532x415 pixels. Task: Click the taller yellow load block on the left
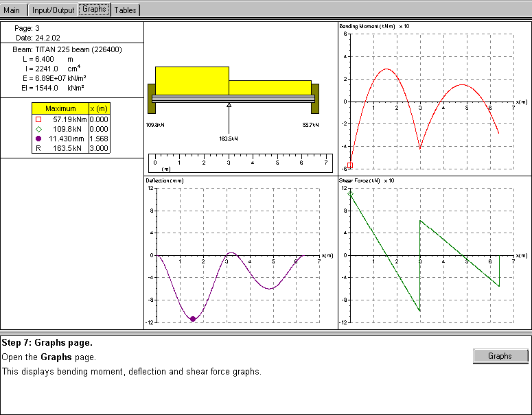(x=192, y=80)
